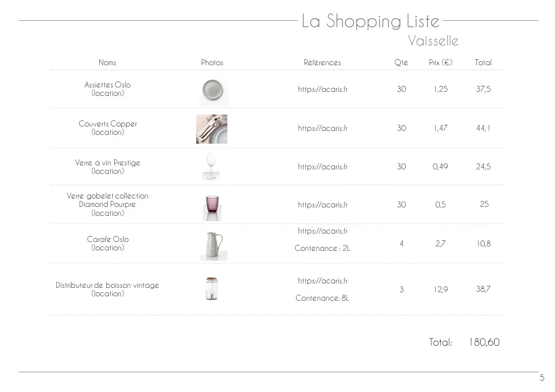Select the vintage drink dispenser photo
This screenshot has height=392, width=555.
pos(212,289)
